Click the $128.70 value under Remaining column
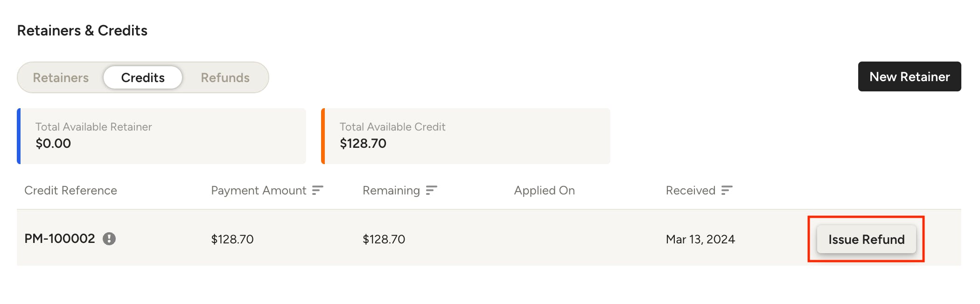Image resolution: width=980 pixels, height=304 pixels. (384, 239)
